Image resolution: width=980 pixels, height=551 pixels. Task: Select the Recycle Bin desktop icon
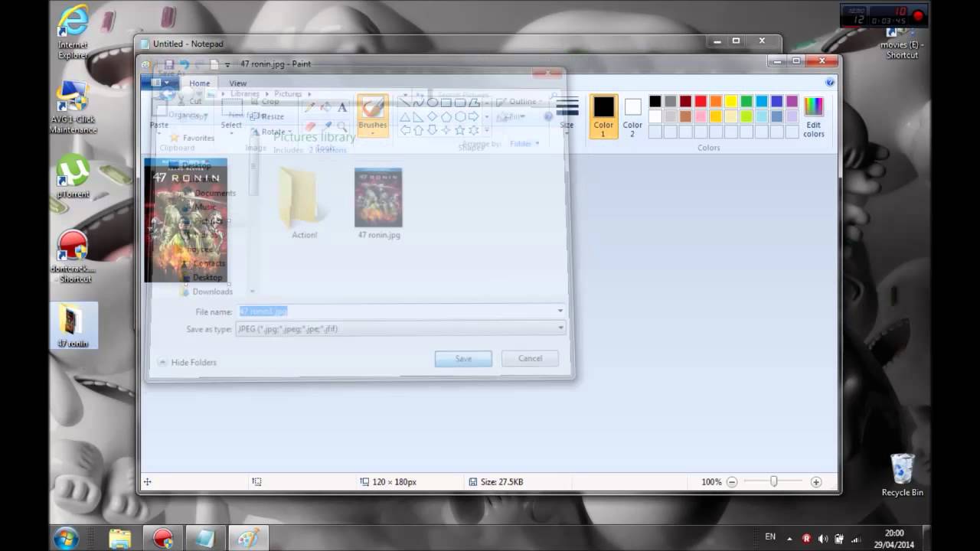[902, 474]
